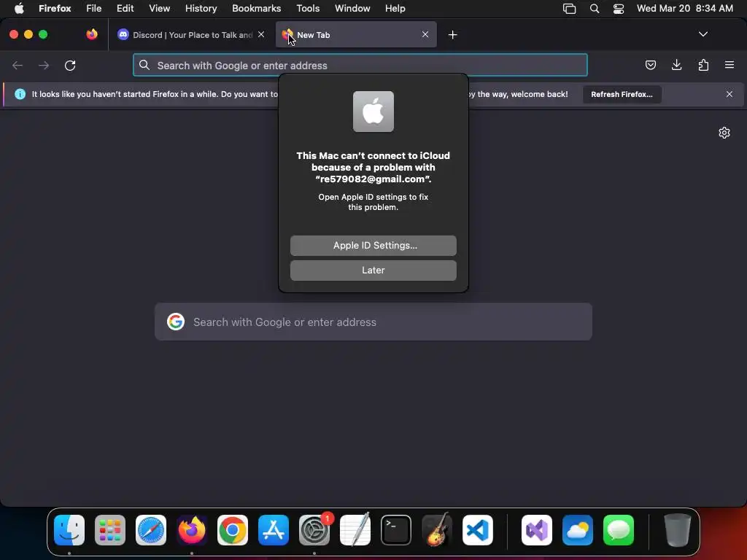Open the Firefox app menu
The image size is (747, 560).
[55, 8]
